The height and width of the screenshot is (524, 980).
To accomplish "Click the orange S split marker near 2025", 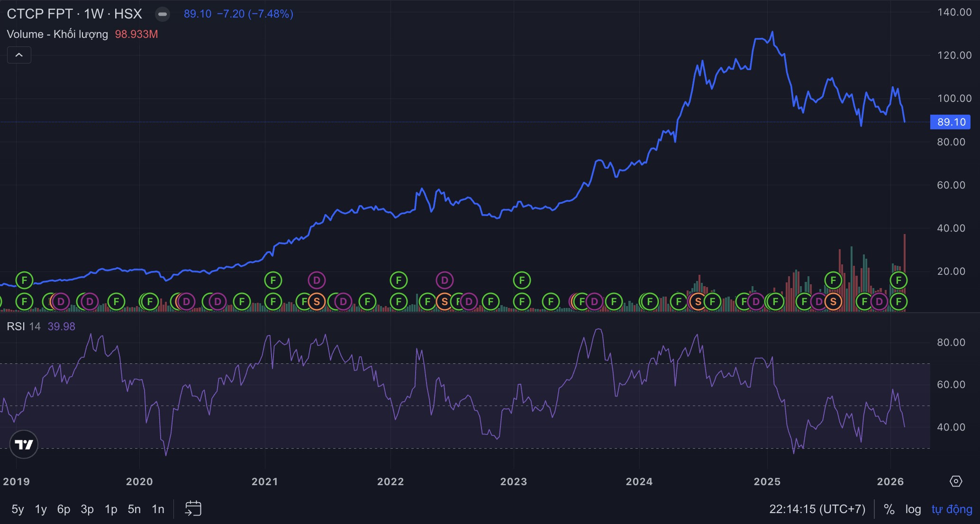I will (x=833, y=301).
